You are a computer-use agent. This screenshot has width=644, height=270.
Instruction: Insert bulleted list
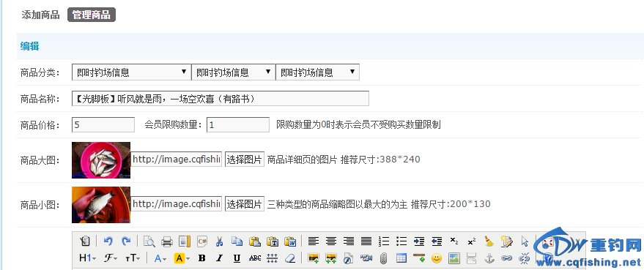(401, 241)
